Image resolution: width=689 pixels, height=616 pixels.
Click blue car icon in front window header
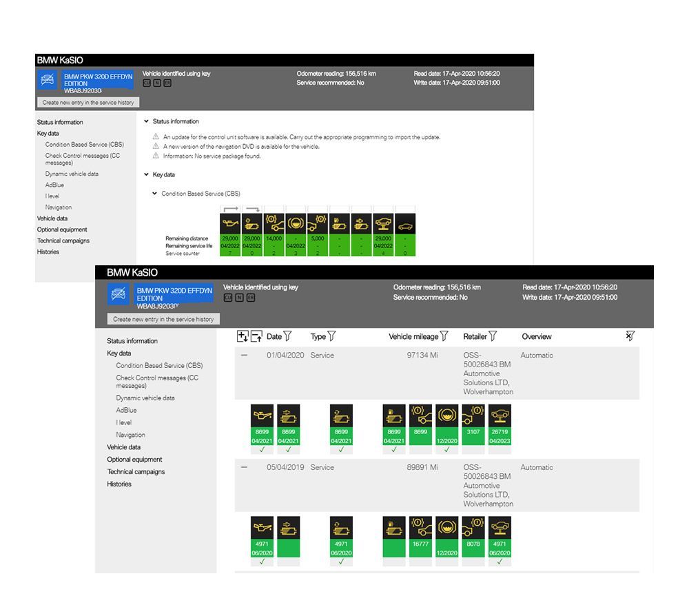[118, 294]
